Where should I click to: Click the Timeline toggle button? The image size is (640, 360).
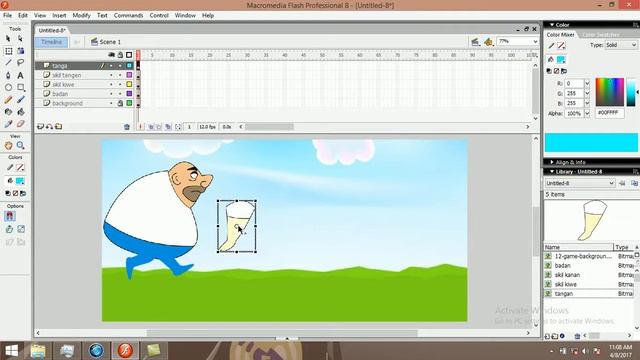(51, 42)
